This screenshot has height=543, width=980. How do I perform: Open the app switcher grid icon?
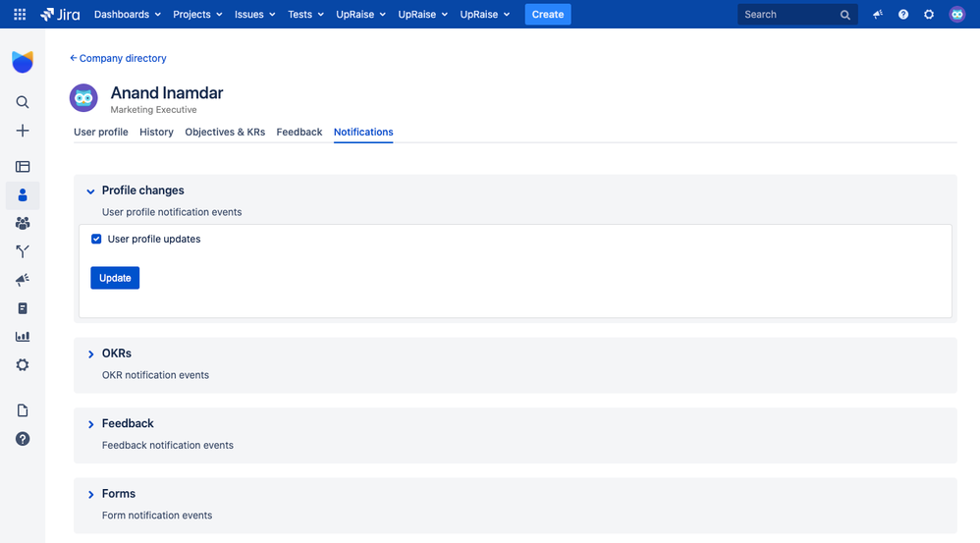[x=20, y=14]
